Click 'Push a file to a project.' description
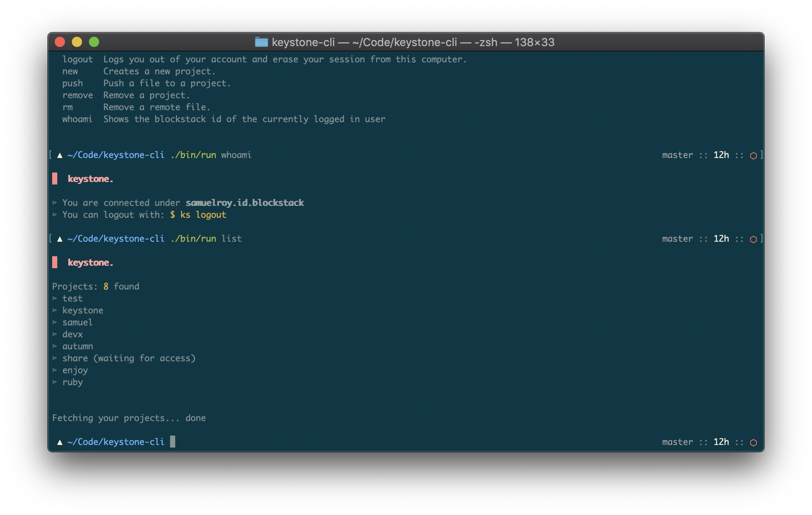This screenshot has width=812, height=515. [x=167, y=83]
